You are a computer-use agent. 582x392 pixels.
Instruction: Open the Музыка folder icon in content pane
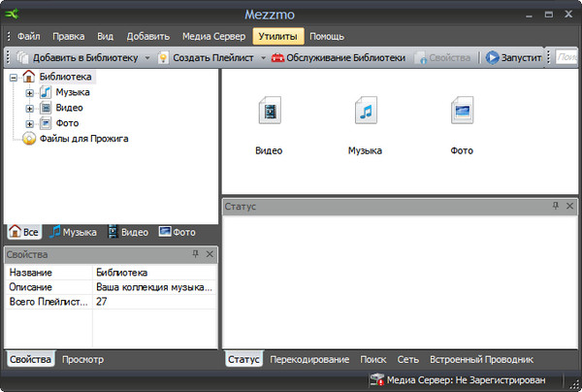coord(365,113)
